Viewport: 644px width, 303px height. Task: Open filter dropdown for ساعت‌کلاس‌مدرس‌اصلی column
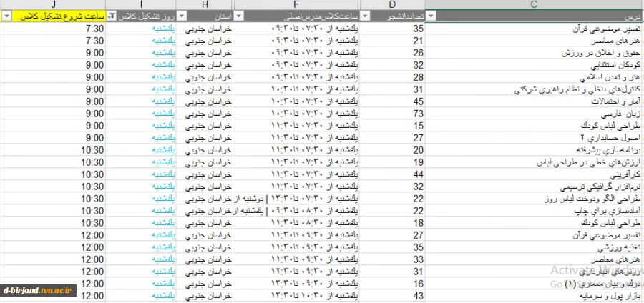point(239,16)
